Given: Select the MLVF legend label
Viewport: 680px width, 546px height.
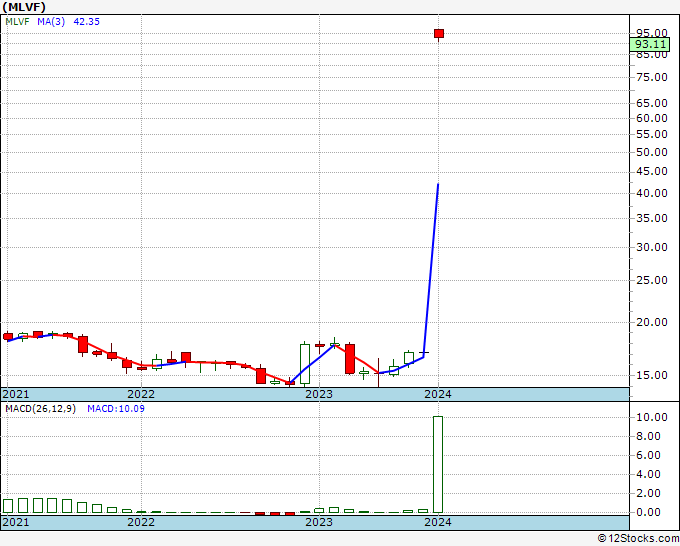Looking at the screenshot, I should 17,22.
